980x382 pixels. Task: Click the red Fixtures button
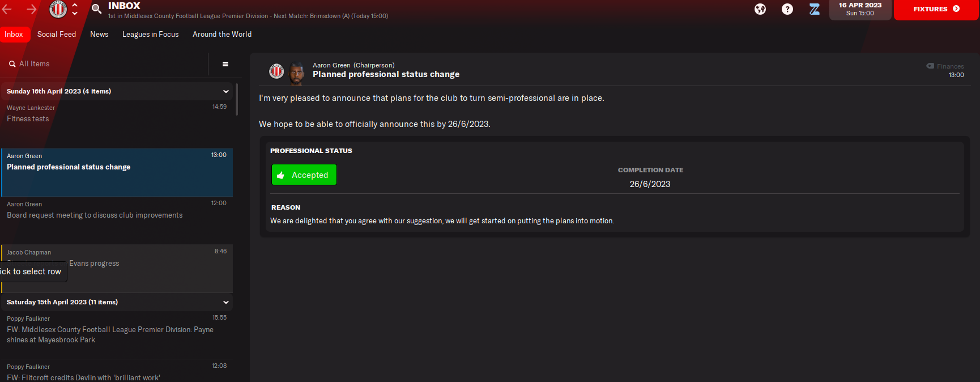[936, 9]
